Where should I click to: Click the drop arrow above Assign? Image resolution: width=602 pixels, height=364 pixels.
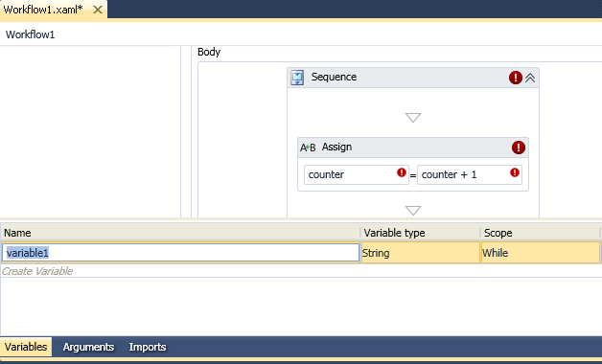coord(413,118)
